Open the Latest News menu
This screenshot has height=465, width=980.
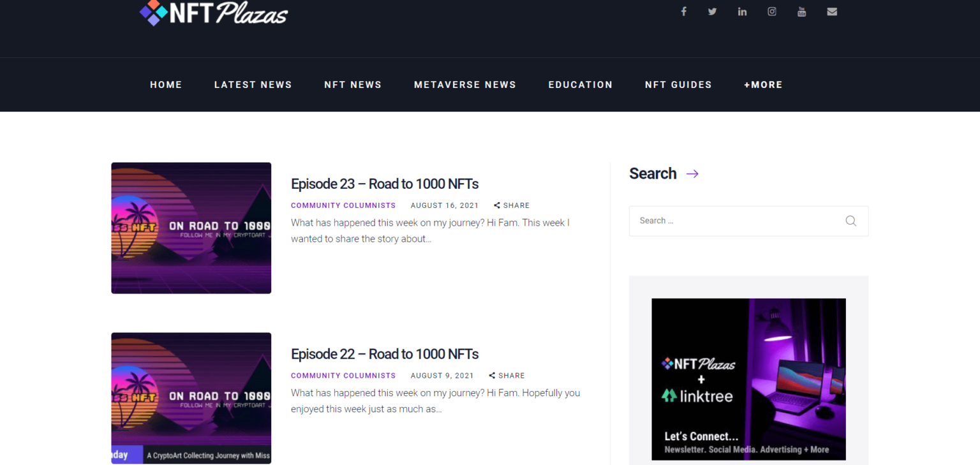click(253, 85)
